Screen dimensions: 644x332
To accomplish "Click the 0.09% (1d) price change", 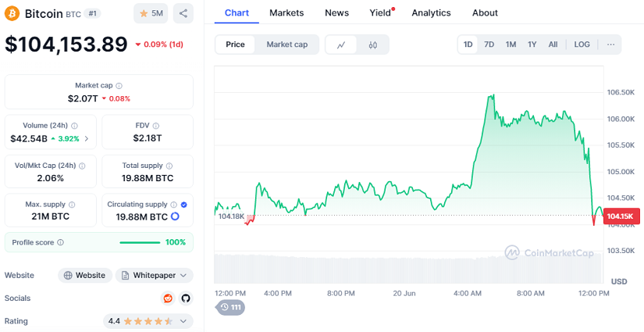I will [x=159, y=45].
